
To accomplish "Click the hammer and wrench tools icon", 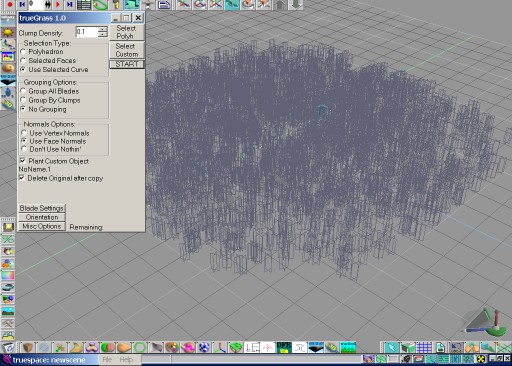I will click(8, 323).
